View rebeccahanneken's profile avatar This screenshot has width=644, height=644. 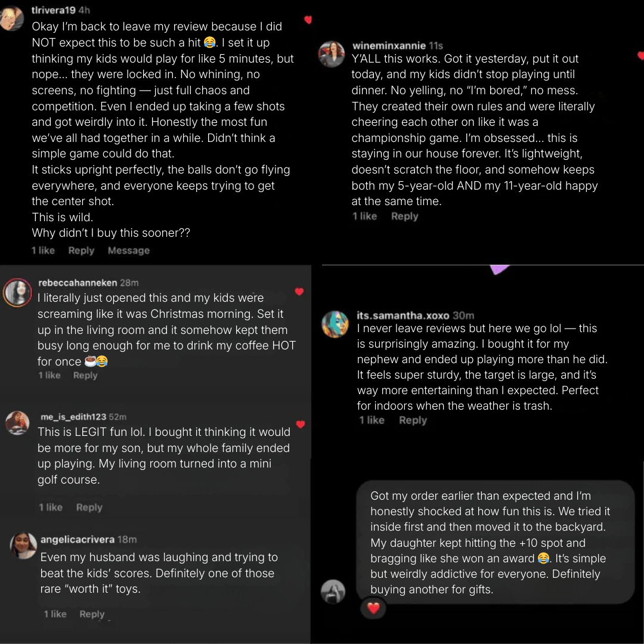point(17,292)
